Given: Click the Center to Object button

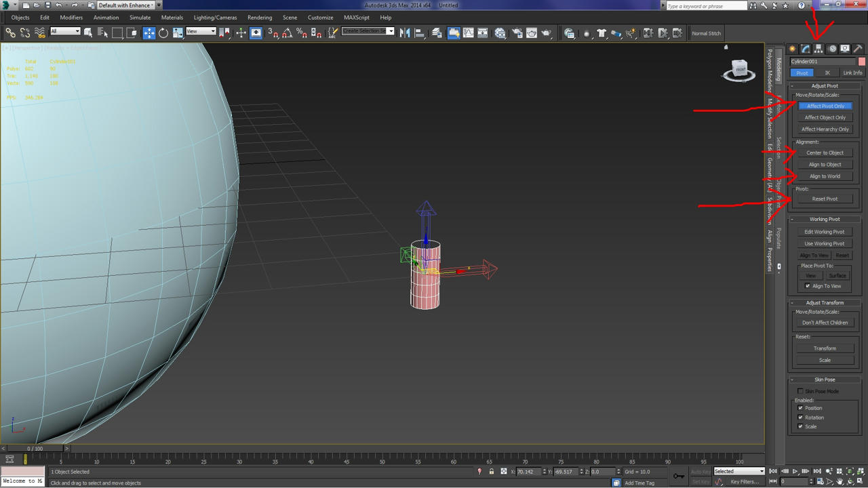Looking at the screenshot, I should [825, 152].
